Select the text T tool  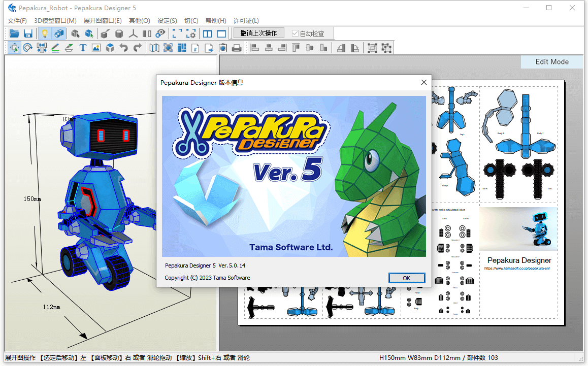coord(83,48)
